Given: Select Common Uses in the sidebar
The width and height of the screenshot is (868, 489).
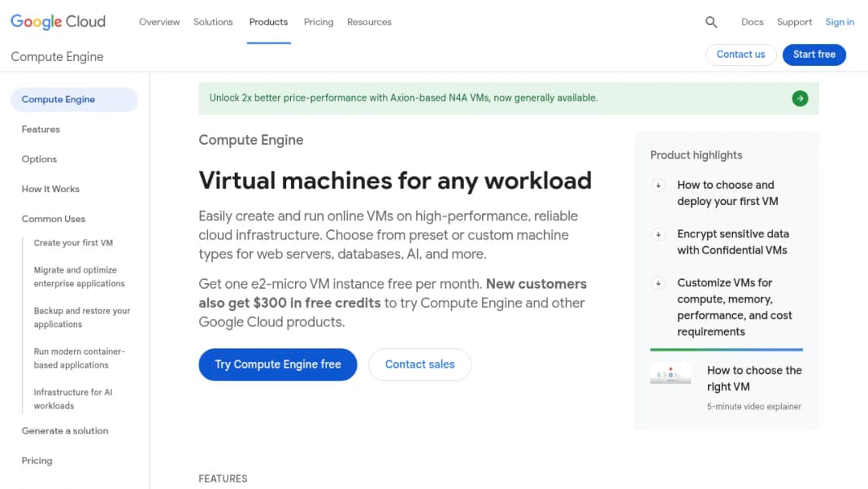Looking at the screenshot, I should coord(54,220).
